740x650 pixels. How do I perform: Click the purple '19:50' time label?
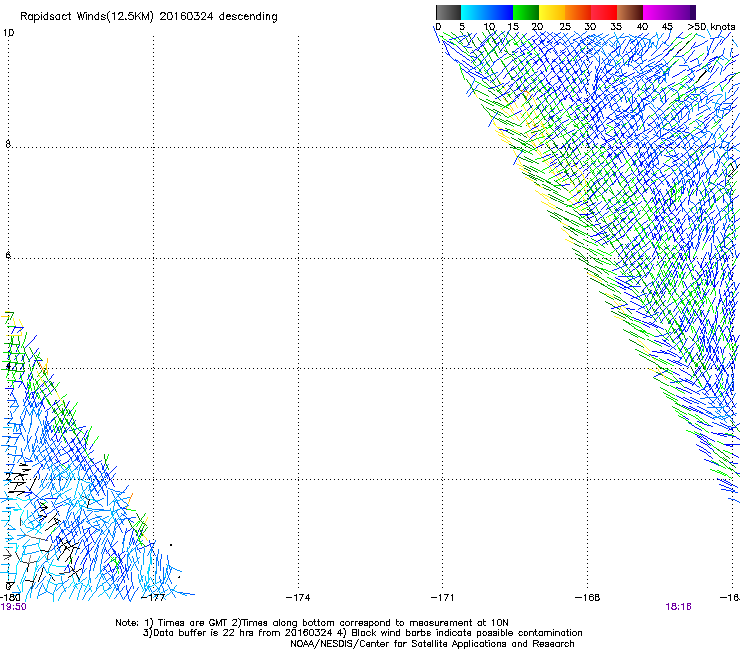click(x=14, y=607)
